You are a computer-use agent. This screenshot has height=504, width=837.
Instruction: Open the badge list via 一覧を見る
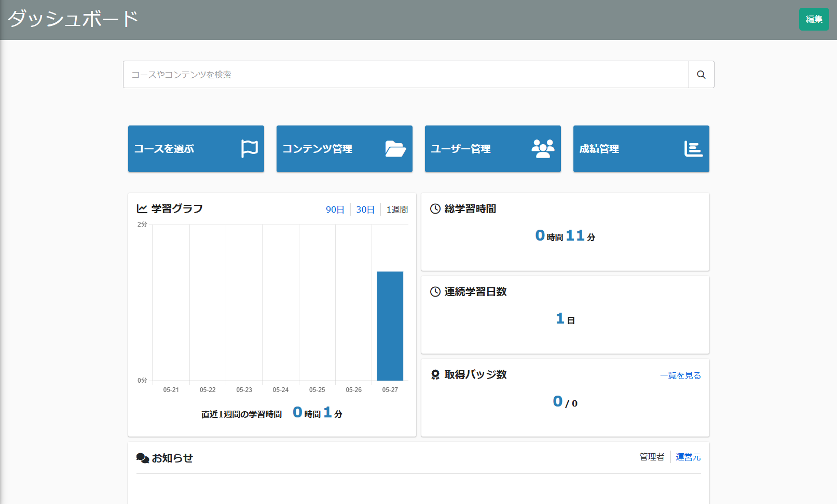[680, 375]
